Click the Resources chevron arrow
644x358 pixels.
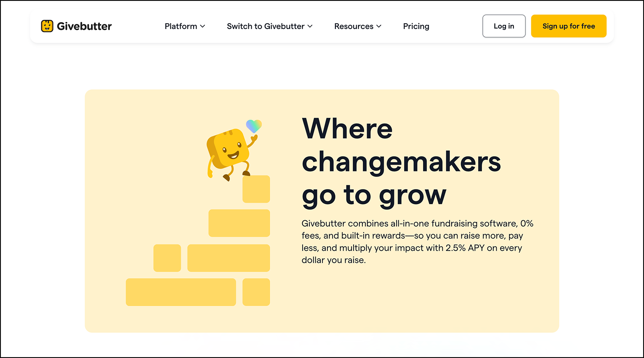coord(378,26)
